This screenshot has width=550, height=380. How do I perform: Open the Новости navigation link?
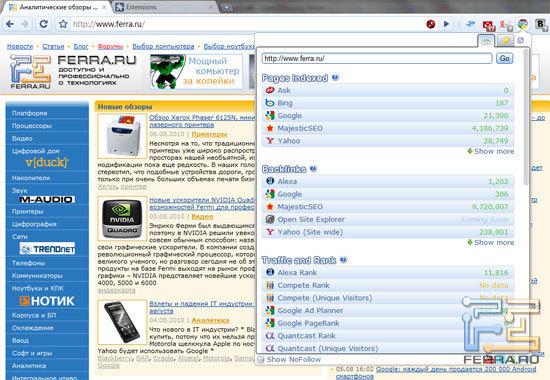[20, 46]
